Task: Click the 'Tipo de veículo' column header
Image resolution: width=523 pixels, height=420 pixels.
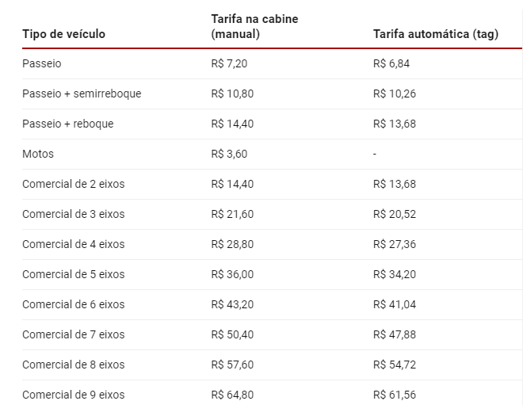Action: click(x=63, y=34)
